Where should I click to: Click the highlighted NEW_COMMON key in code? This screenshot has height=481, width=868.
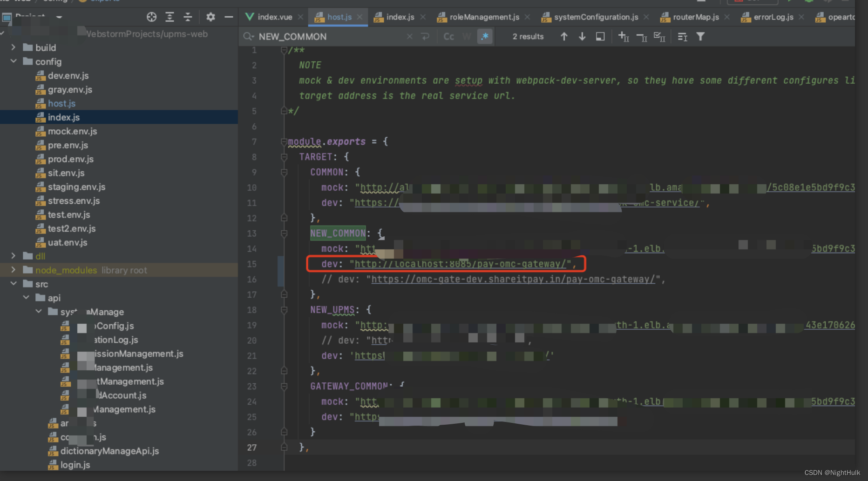(338, 233)
